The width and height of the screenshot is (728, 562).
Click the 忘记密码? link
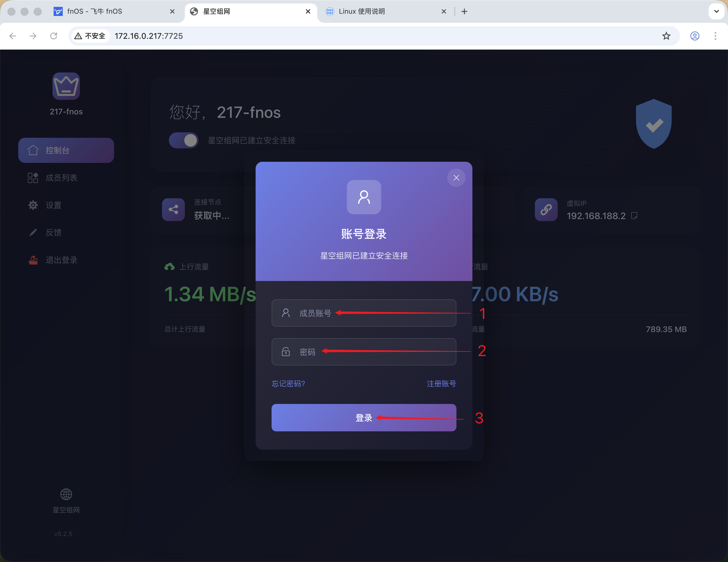point(288,384)
